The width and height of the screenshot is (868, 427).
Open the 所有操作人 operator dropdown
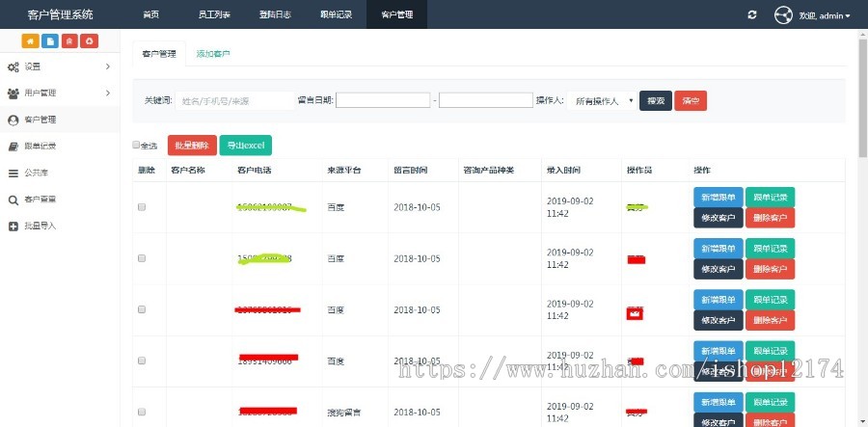[x=602, y=100]
